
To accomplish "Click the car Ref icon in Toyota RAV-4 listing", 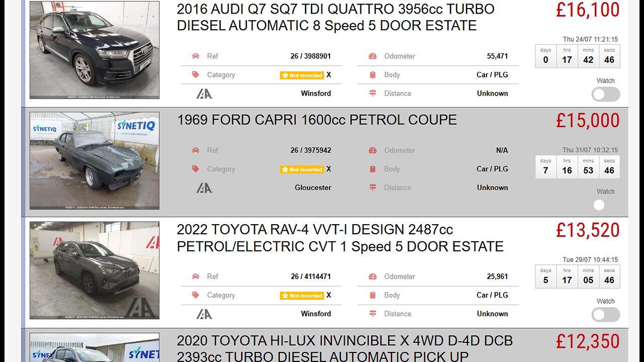I will click(x=196, y=277).
